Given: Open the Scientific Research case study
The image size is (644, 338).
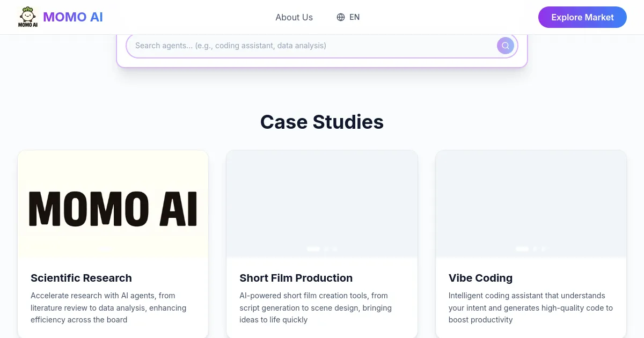Looking at the screenshot, I should click(x=113, y=244).
